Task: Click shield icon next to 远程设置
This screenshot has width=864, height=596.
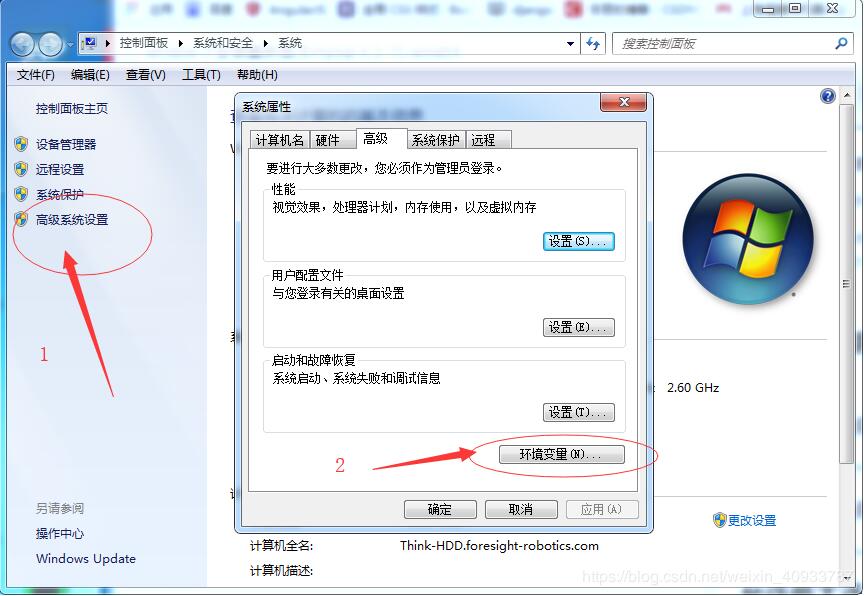Action: (x=21, y=169)
